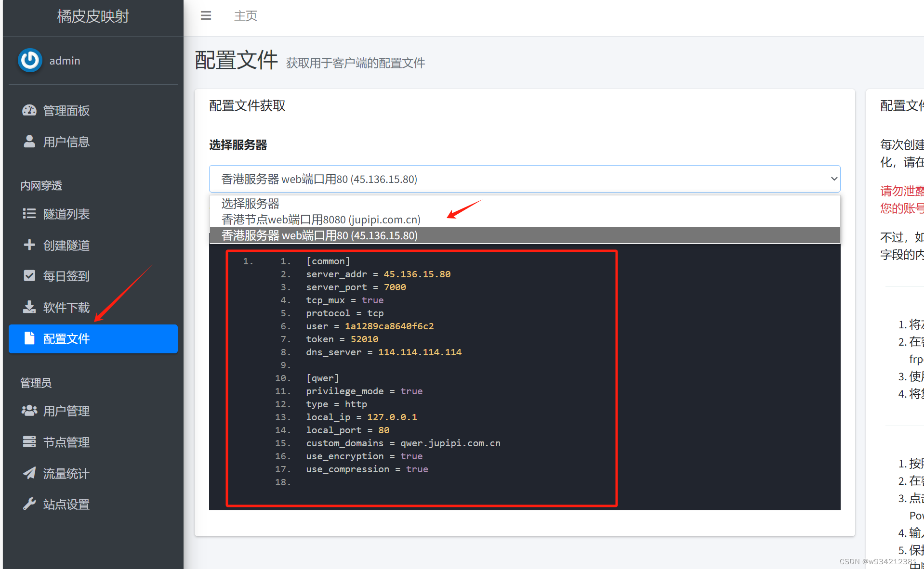924x569 pixels.
Task: Click the local_ip = 127.0.0.1 line
Action: pos(362,417)
